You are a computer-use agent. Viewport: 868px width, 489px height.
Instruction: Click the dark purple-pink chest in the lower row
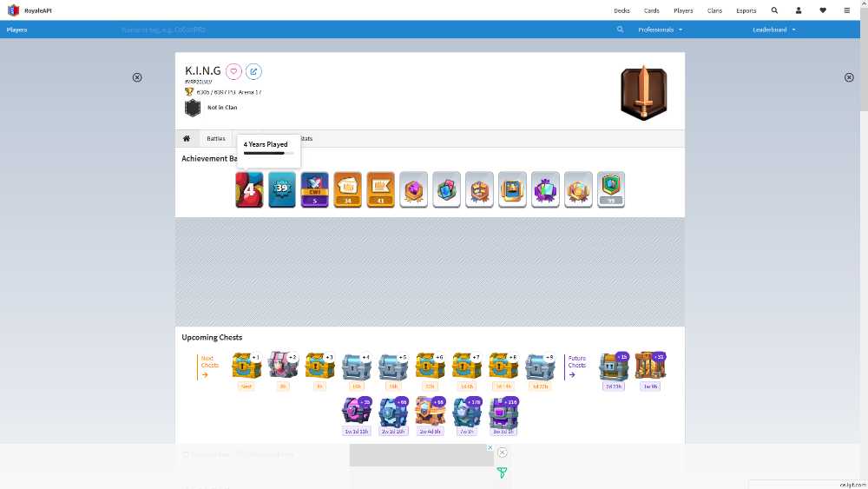357,412
